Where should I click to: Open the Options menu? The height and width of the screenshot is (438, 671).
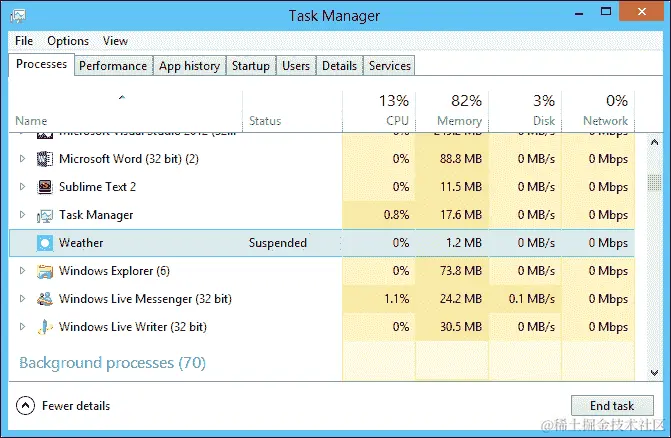point(68,41)
